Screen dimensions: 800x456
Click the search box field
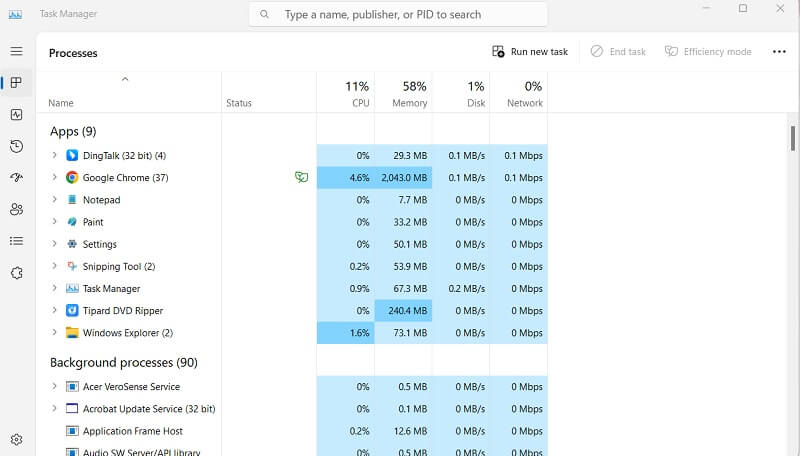398,14
